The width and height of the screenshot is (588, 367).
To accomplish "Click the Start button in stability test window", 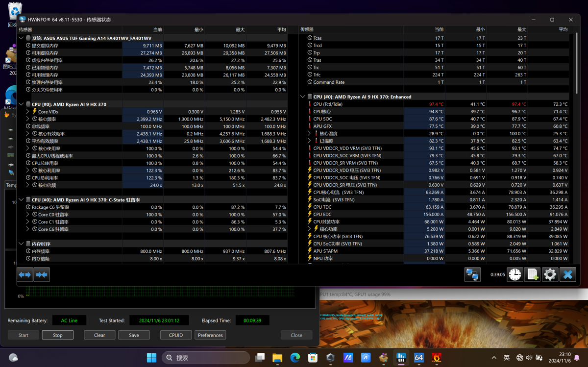I will [x=24, y=335].
